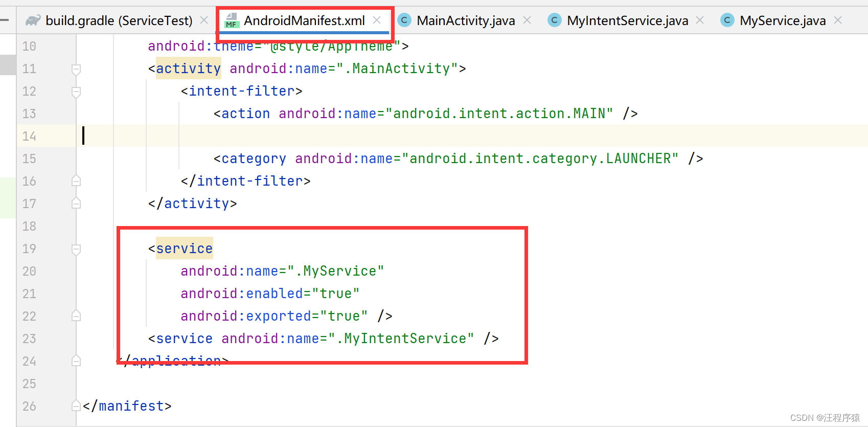Click the 'category' tag name on line 15
This screenshot has height=427, width=868.
[254, 159]
